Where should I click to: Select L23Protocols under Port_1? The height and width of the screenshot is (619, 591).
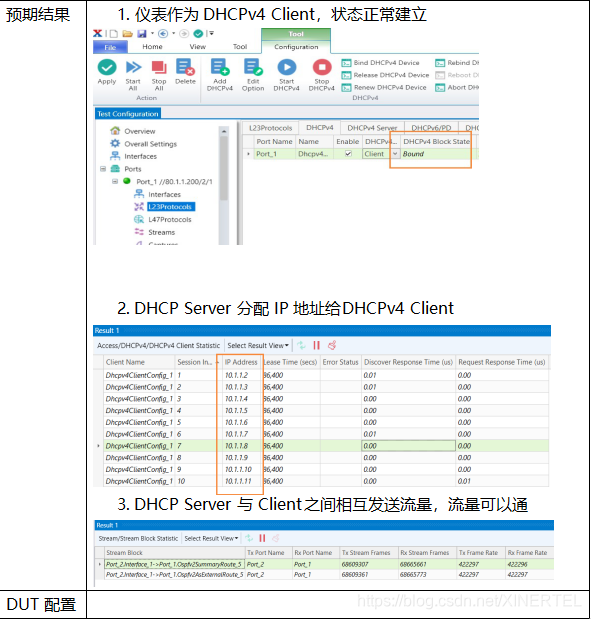170,206
